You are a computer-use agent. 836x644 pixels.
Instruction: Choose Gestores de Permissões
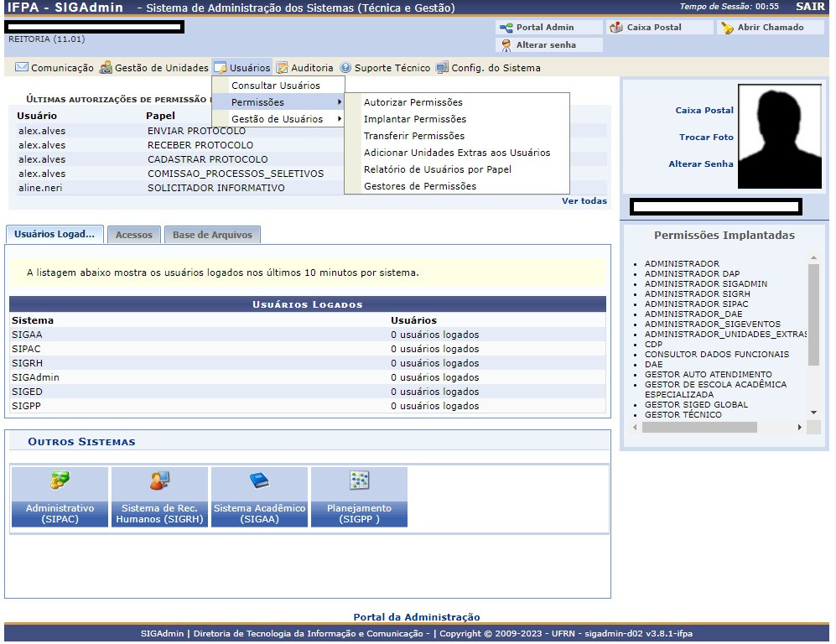tap(420, 186)
